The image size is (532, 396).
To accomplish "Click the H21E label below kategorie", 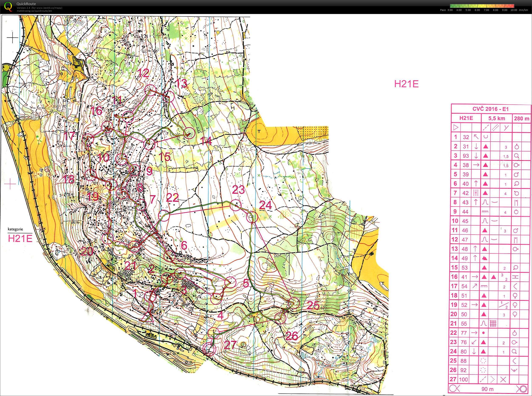I will point(20,239).
